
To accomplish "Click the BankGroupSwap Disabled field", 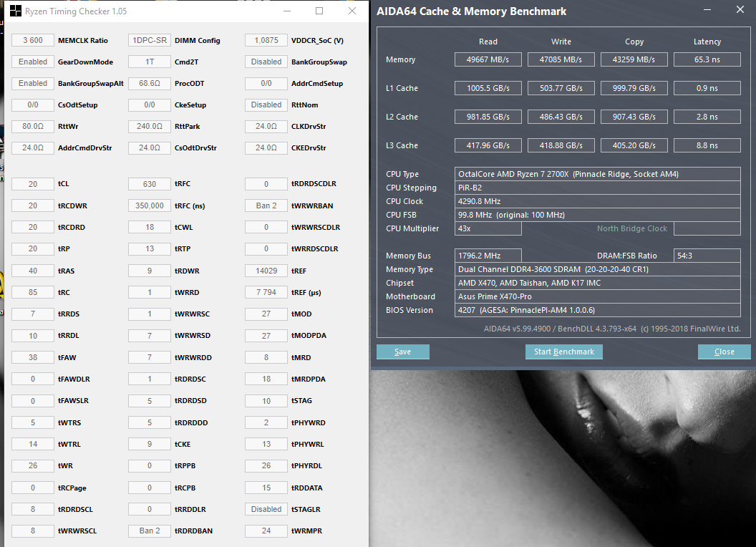I will coord(266,62).
